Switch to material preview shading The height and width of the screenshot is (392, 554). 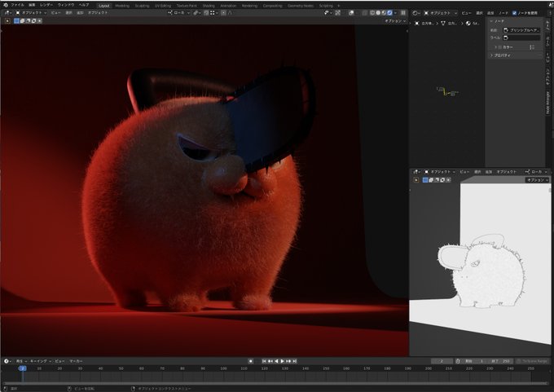384,13
